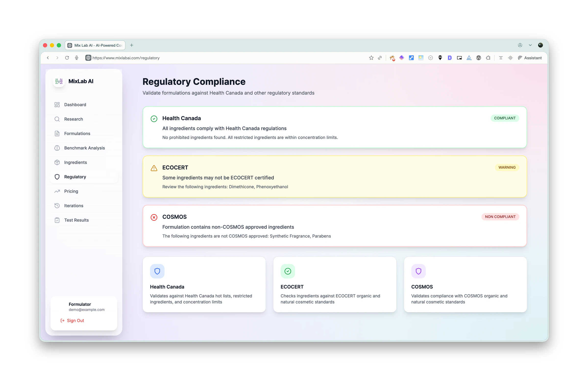Viewport: 588px width, 381px height.
Task: Click the MixLab AI logo
Action: pyautogui.click(x=59, y=81)
